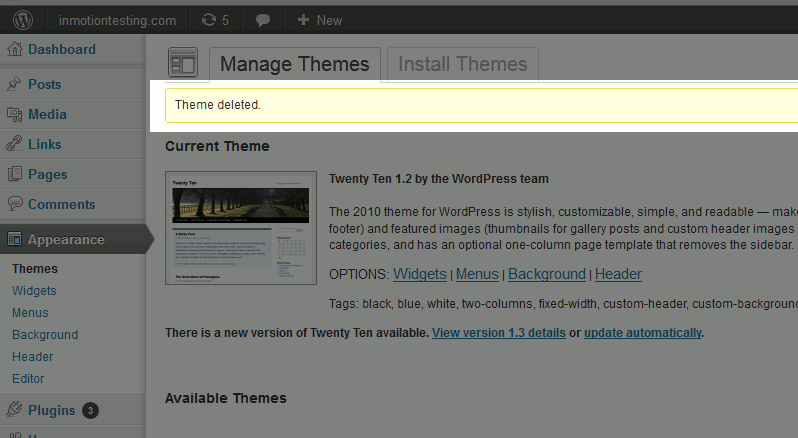Click the Available Themes heading
798x438 pixels.
point(225,398)
